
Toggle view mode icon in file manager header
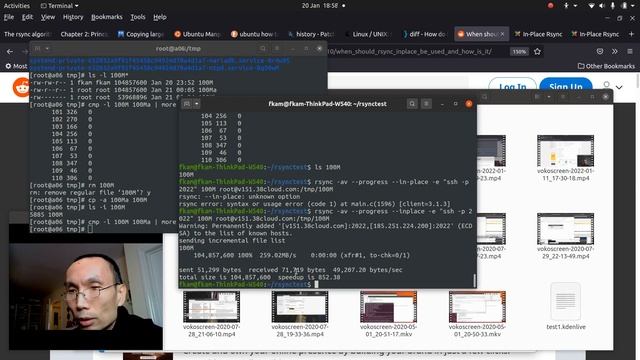[538, 97]
